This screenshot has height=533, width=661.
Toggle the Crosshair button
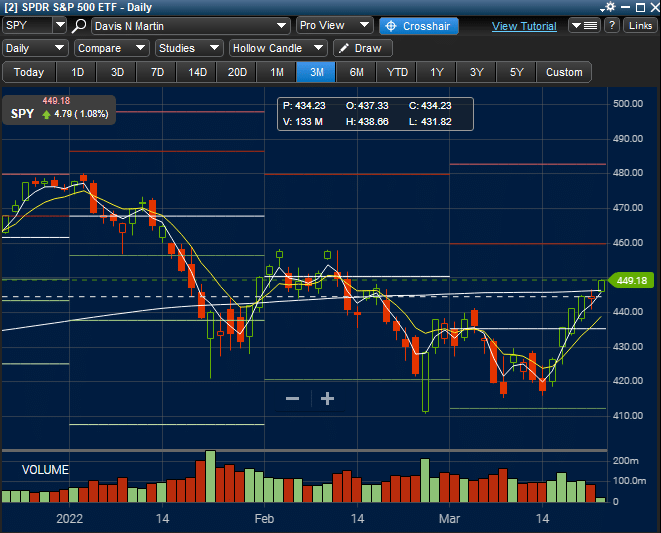419,26
